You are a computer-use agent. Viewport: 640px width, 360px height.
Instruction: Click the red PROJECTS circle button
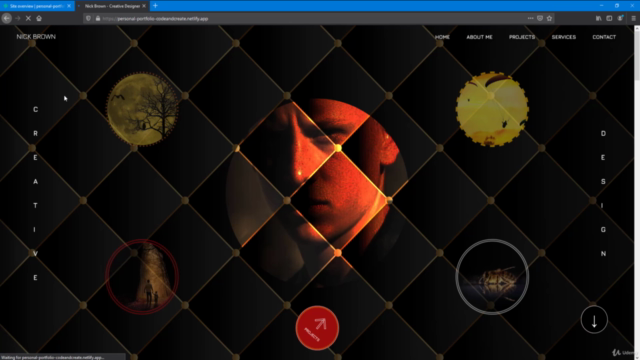[x=317, y=328]
